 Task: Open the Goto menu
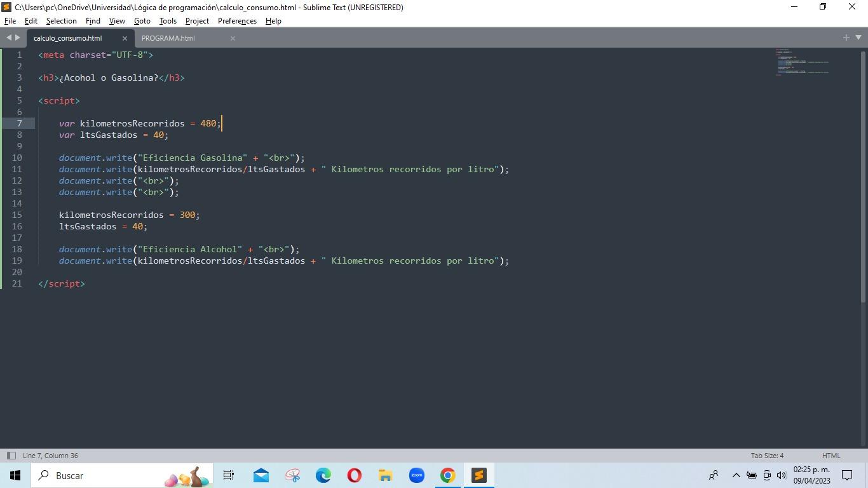click(142, 21)
